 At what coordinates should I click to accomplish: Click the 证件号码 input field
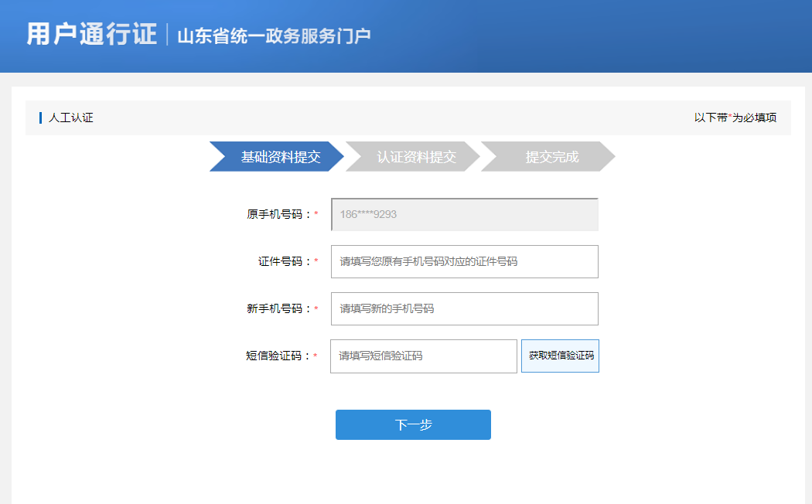(464, 261)
